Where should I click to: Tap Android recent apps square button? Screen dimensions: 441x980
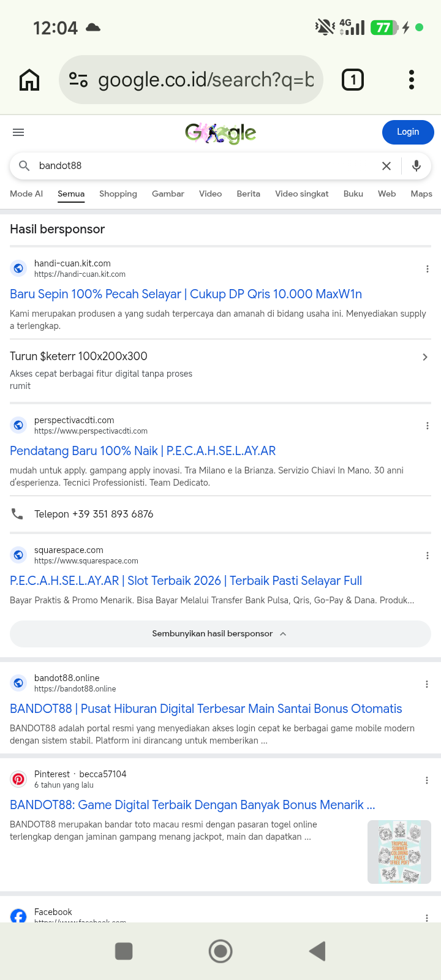(x=124, y=951)
